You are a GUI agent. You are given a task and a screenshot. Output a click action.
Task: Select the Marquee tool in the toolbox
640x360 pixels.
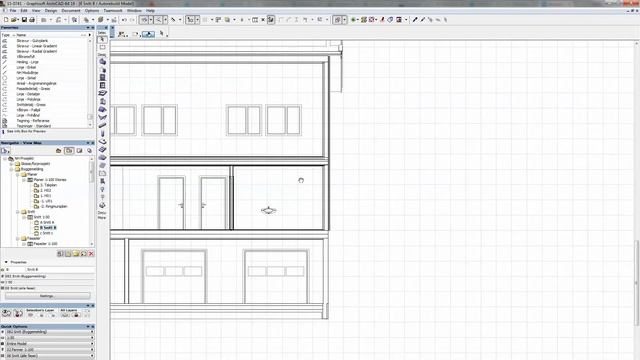[102, 47]
